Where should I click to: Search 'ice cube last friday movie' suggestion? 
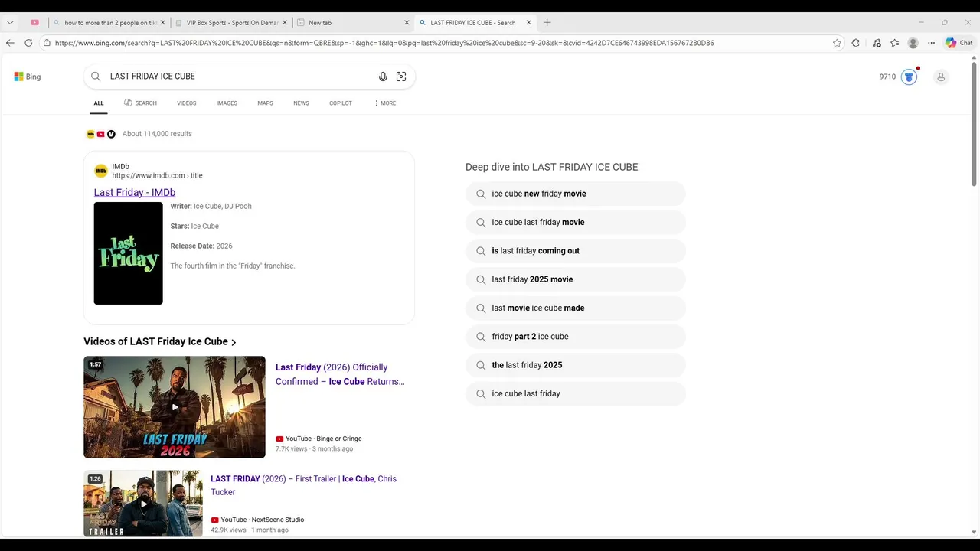tap(576, 222)
